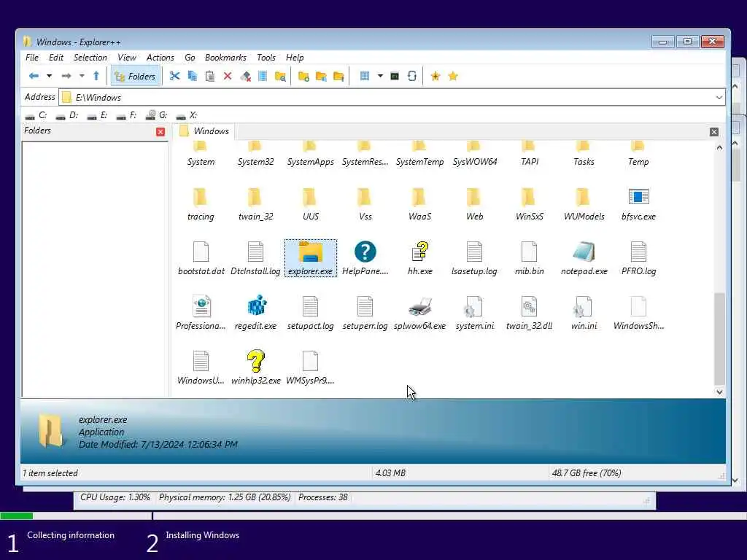747x560 pixels.
Task: Open the Help menu
Action: point(295,57)
